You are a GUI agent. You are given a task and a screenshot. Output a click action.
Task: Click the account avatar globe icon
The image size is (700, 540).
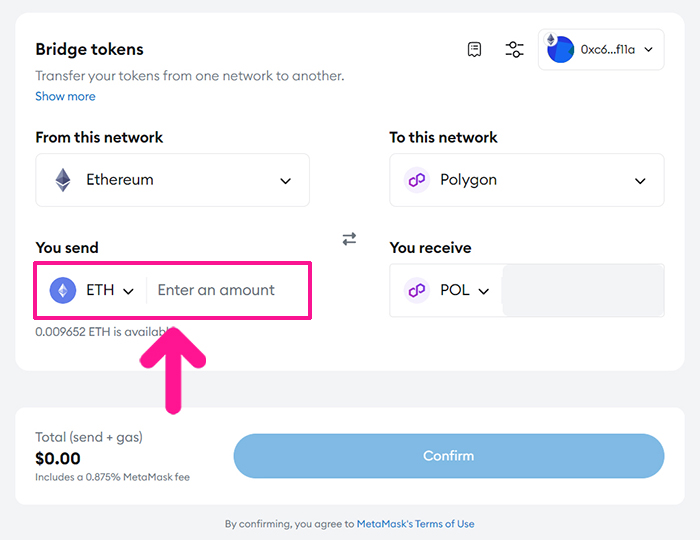[x=560, y=50]
